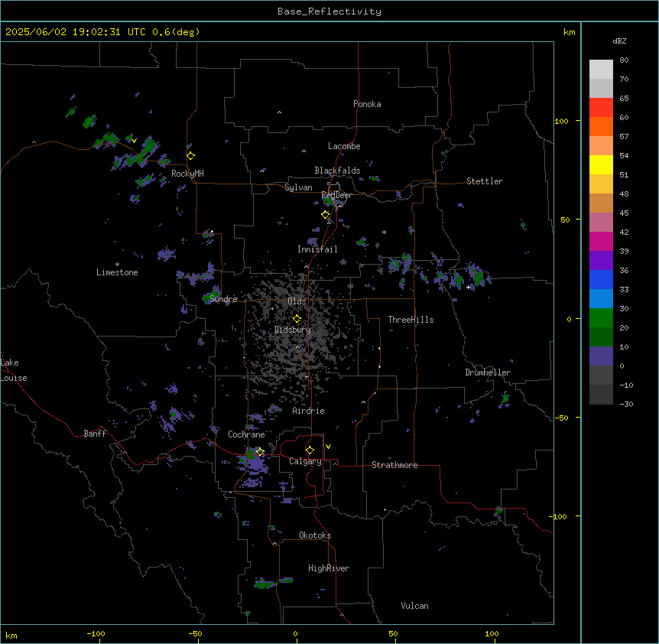Click the Blackfalds city label
The image size is (659, 644).
click(x=337, y=171)
